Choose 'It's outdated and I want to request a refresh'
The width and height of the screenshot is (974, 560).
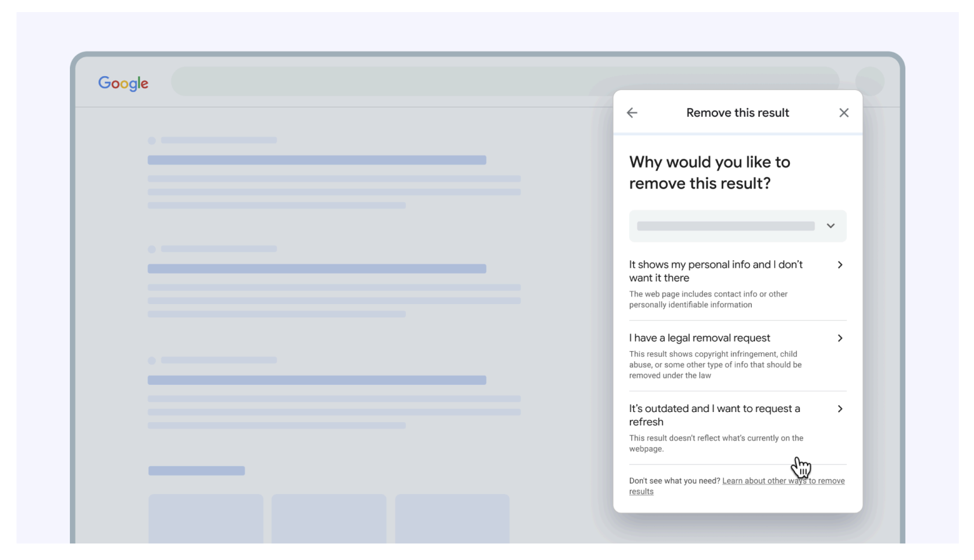click(737, 428)
